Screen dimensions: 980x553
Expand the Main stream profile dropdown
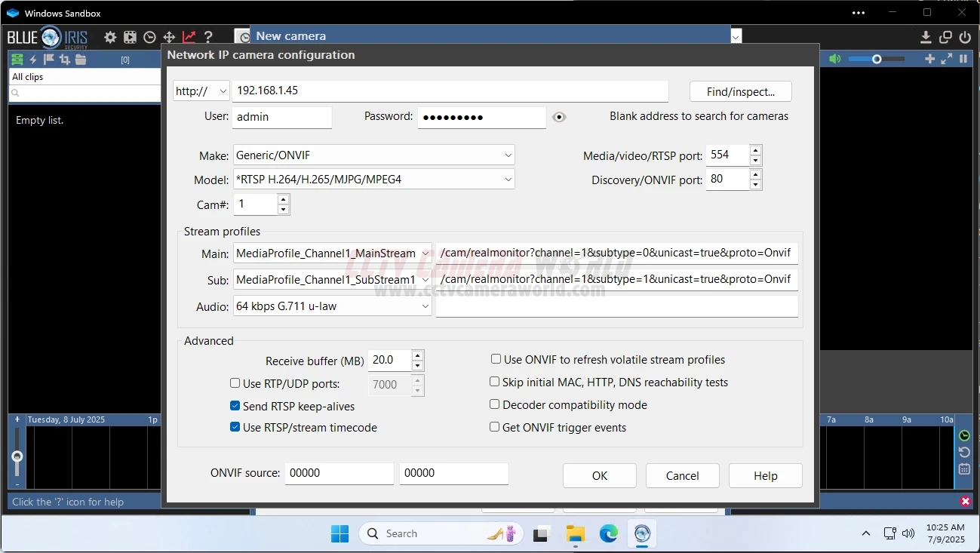[426, 253]
